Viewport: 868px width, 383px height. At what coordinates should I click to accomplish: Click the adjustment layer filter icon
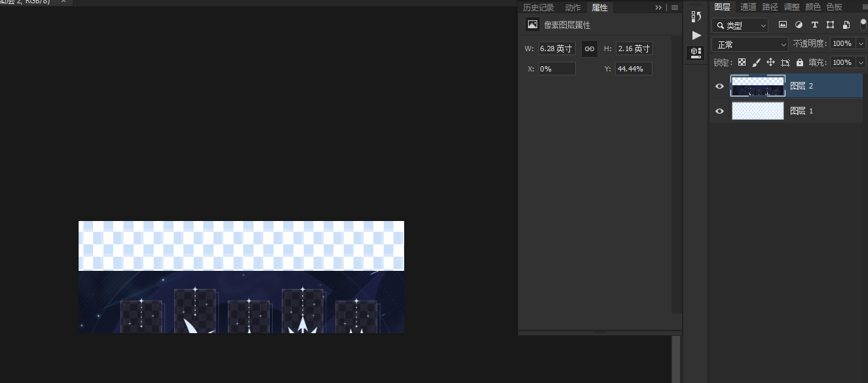click(799, 25)
